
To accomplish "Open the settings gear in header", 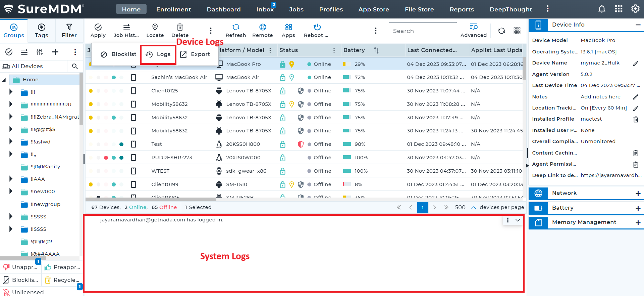I will 635,9.
